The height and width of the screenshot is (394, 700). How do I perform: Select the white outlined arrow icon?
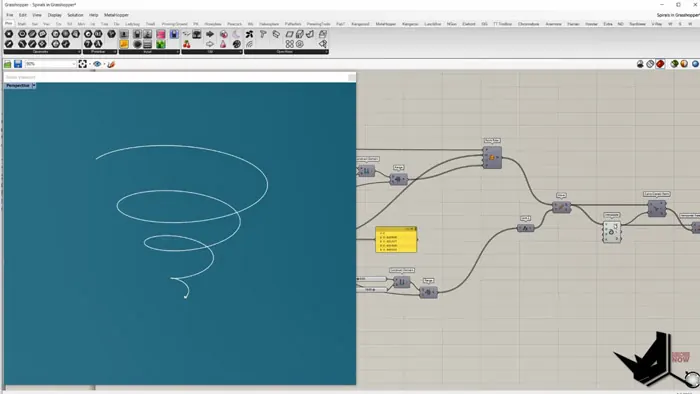[210, 44]
